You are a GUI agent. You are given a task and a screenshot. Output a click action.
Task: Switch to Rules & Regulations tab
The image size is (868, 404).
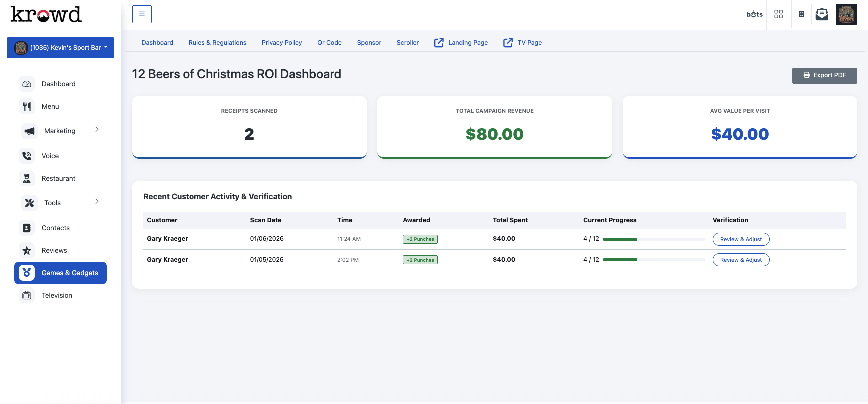pyautogui.click(x=217, y=43)
